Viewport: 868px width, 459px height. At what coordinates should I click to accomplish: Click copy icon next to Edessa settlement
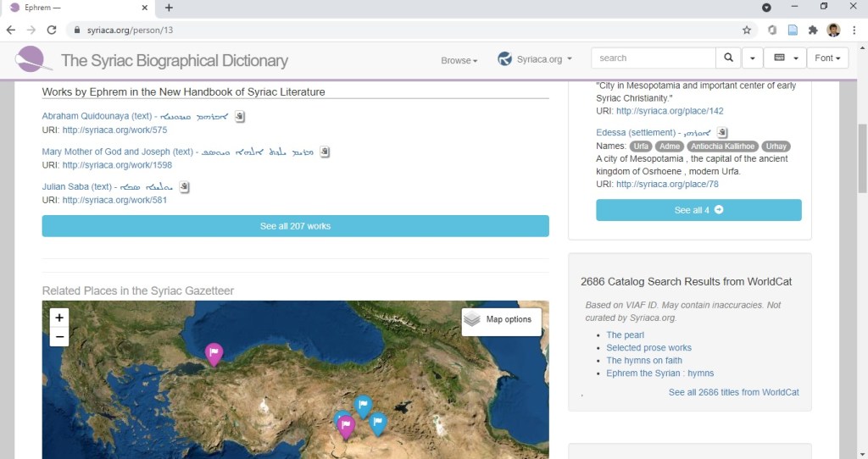[722, 132]
